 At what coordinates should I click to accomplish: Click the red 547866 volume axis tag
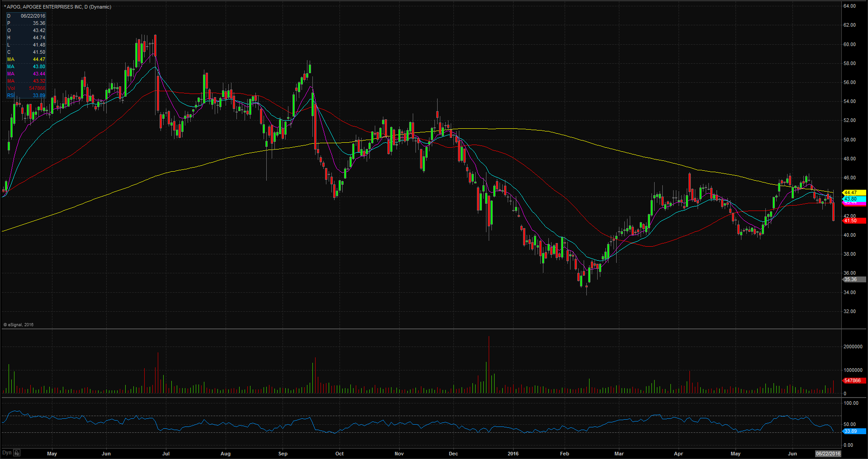pyautogui.click(x=854, y=380)
